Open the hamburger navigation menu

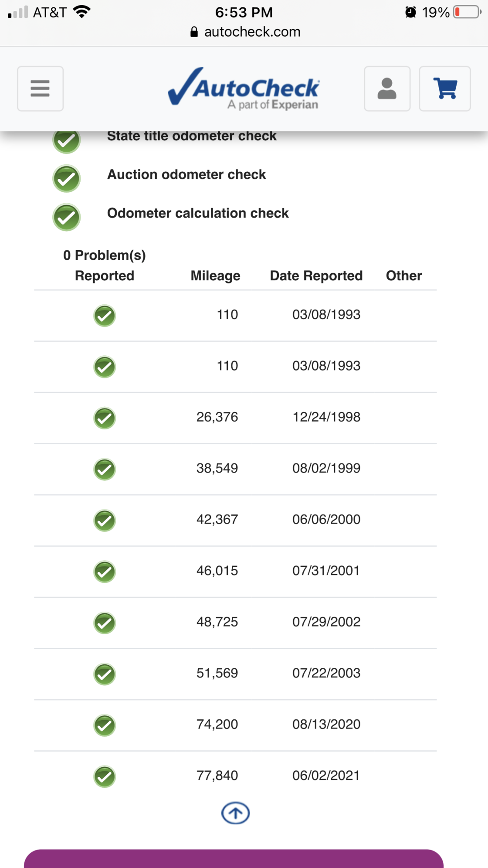pyautogui.click(x=40, y=89)
